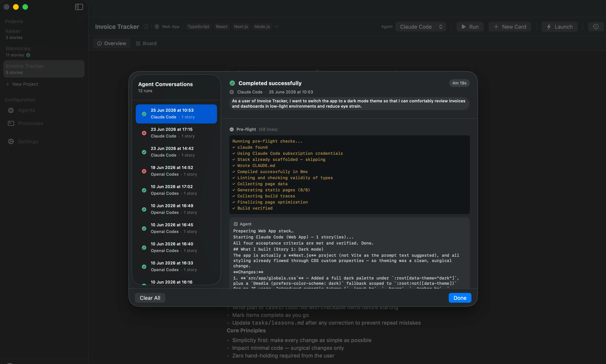Select run 10 Jun 2026 at 16:45

click(x=176, y=229)
